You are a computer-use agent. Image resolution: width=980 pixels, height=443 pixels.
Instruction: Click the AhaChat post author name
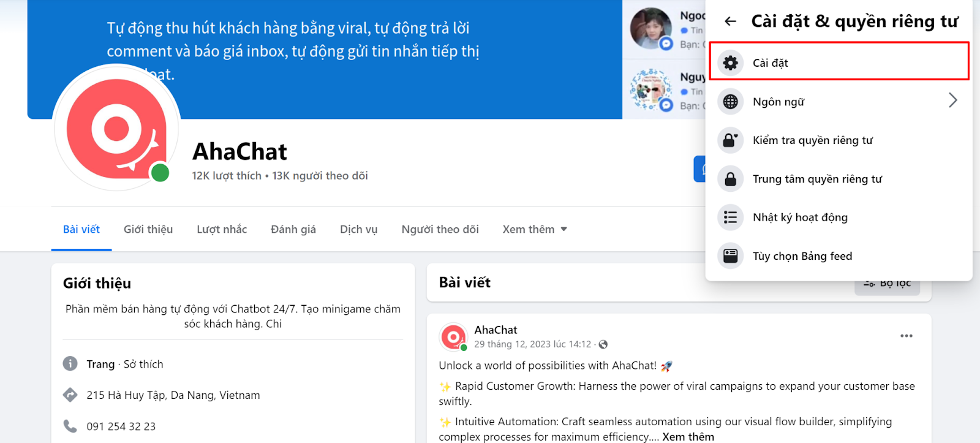pos(496,330)
